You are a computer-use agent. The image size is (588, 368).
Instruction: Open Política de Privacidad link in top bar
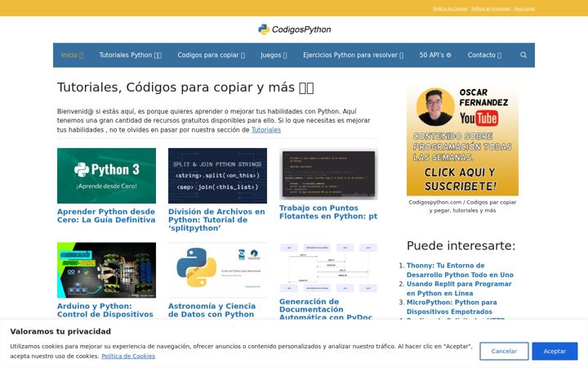click(x=491, y=9)
